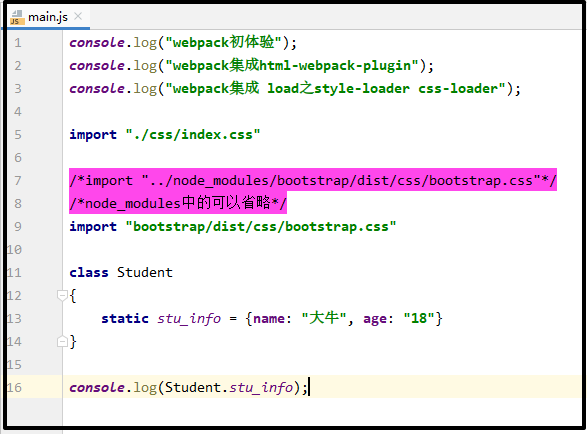Click the "webpack初体验" string on line 1
The image size is (587, 434).
[223, 42]
